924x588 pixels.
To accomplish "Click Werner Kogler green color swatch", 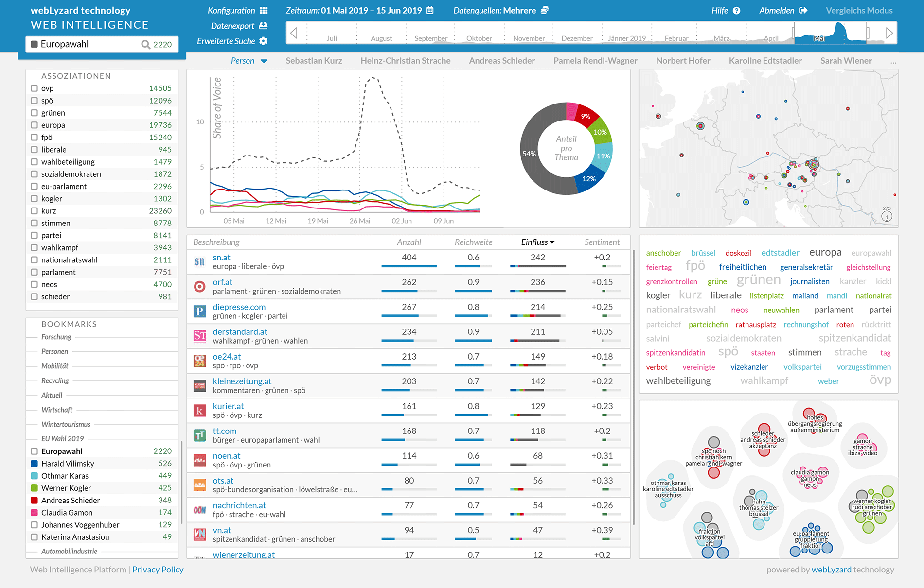I will click(34, 488).
